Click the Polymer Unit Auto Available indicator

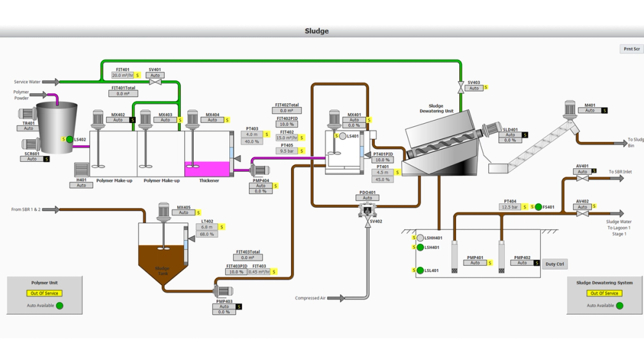(59, 306)
